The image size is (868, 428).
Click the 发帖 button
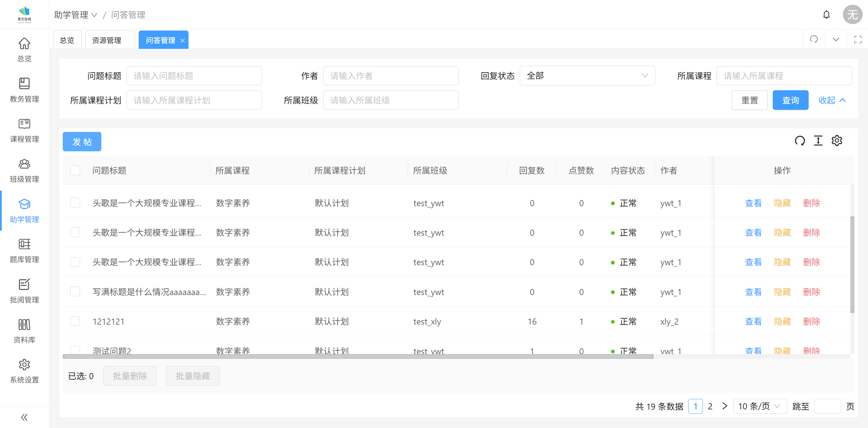click(x=82, y=141)
